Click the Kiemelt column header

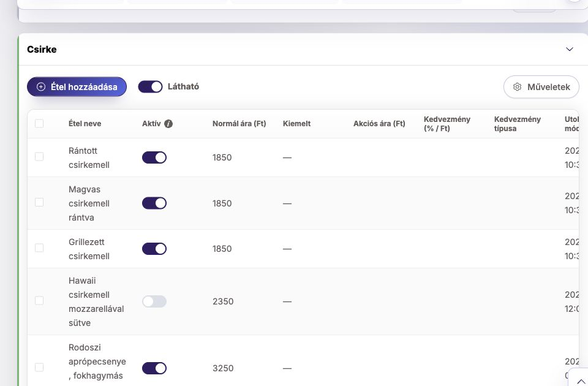(x=296, y=124)
